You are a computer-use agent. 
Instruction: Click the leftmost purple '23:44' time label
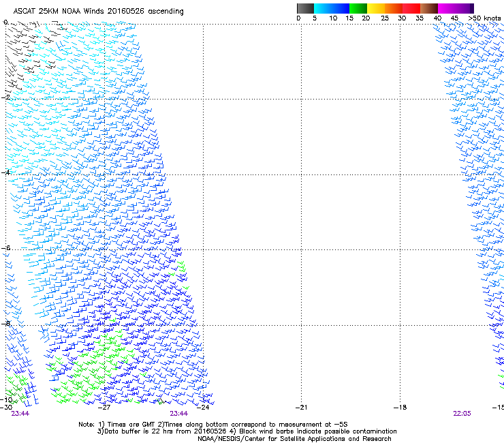pos(20,414)
